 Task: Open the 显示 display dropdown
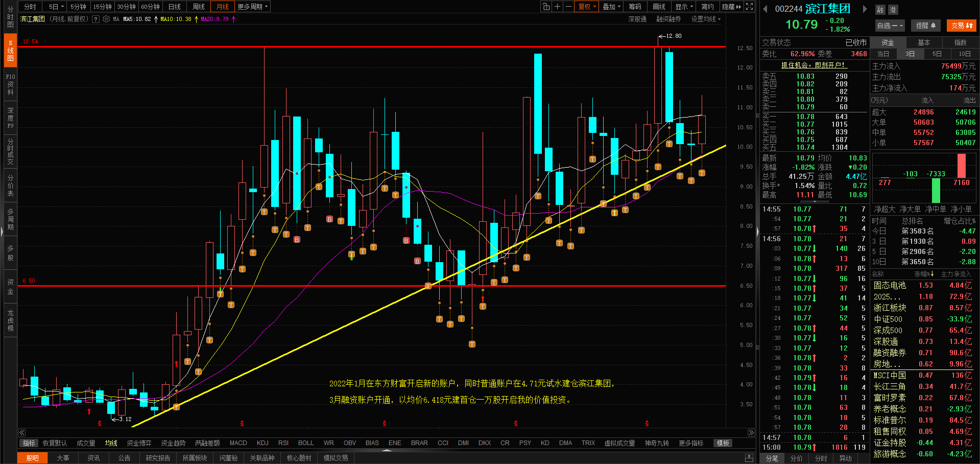point(684,7)
